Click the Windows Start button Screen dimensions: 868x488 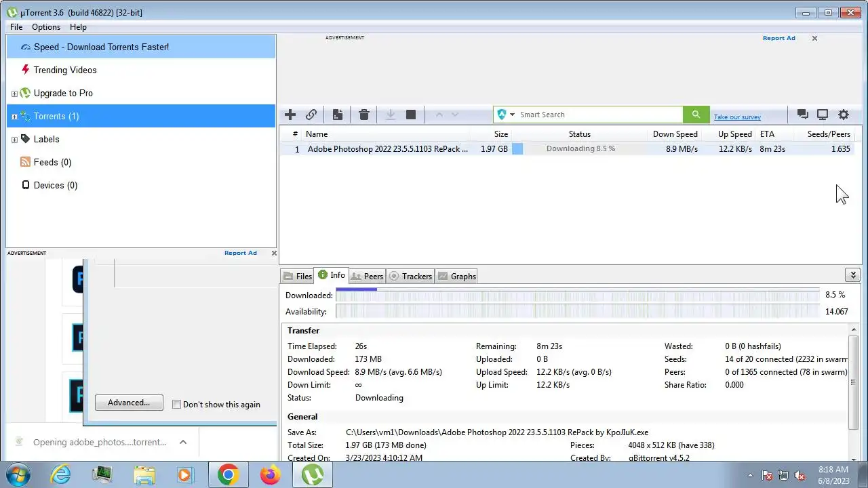[x=17, y=474]
